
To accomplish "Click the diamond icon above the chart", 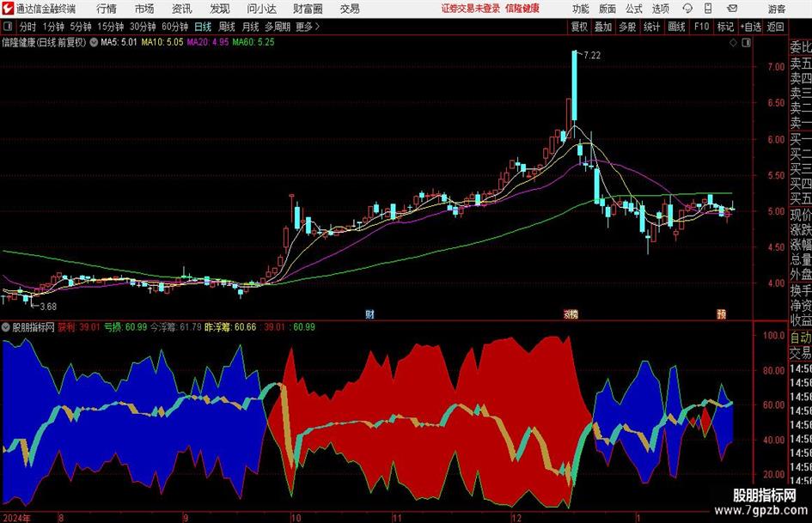I will tap(733, 43).
